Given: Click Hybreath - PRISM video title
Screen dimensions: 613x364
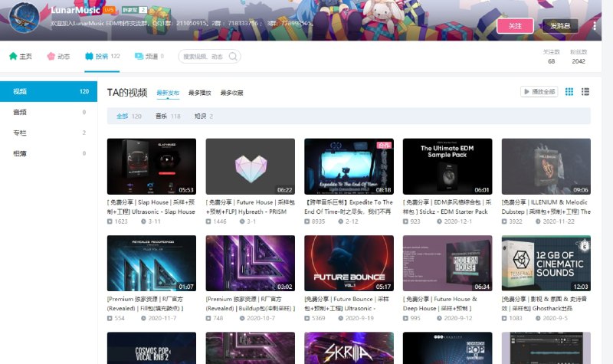Looking at the screenshot, I should [x=251, y=207].
